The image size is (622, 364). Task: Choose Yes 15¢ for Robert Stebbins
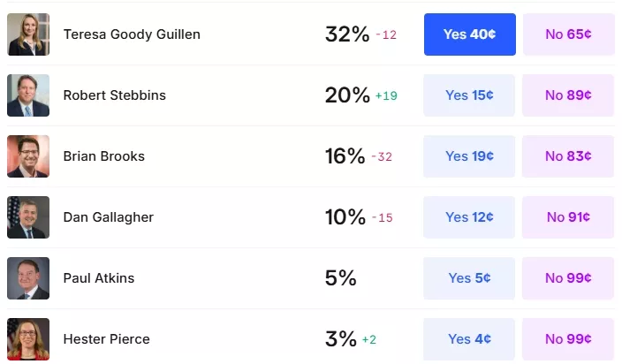pos(469,95)
